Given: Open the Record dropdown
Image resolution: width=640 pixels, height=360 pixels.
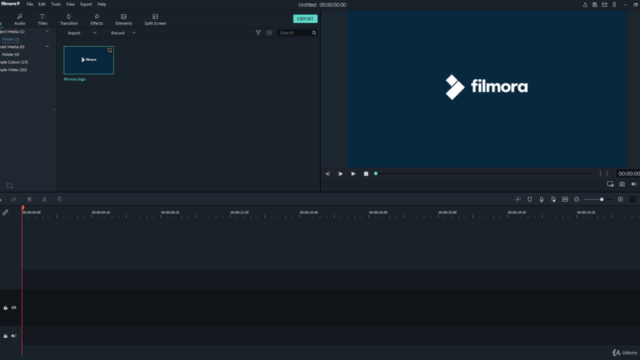Looking at the screenshot, I should click(x=123, y=33).
